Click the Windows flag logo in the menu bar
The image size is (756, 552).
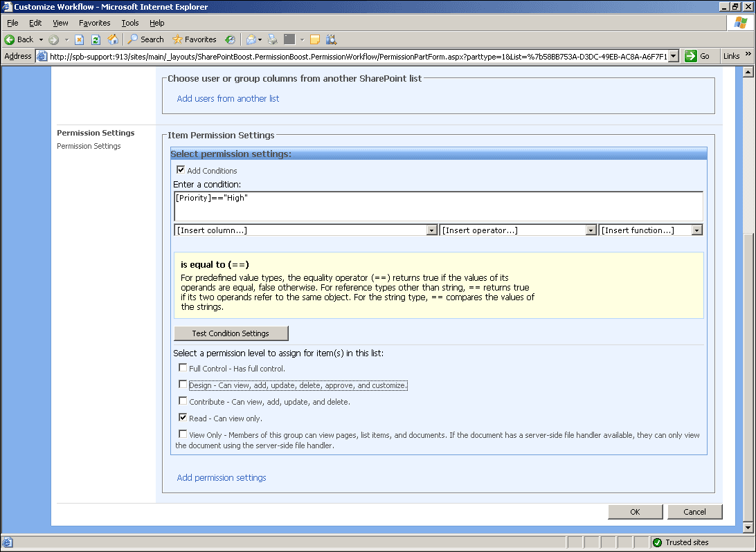tap(740, 23)
